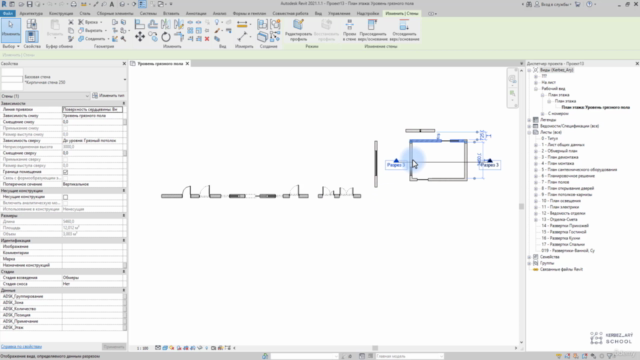The height and width of the screenshot is (360, 640).
Task: Open the Manage ribbon tab
Action: pyautogui.click(x=339, y=13)
